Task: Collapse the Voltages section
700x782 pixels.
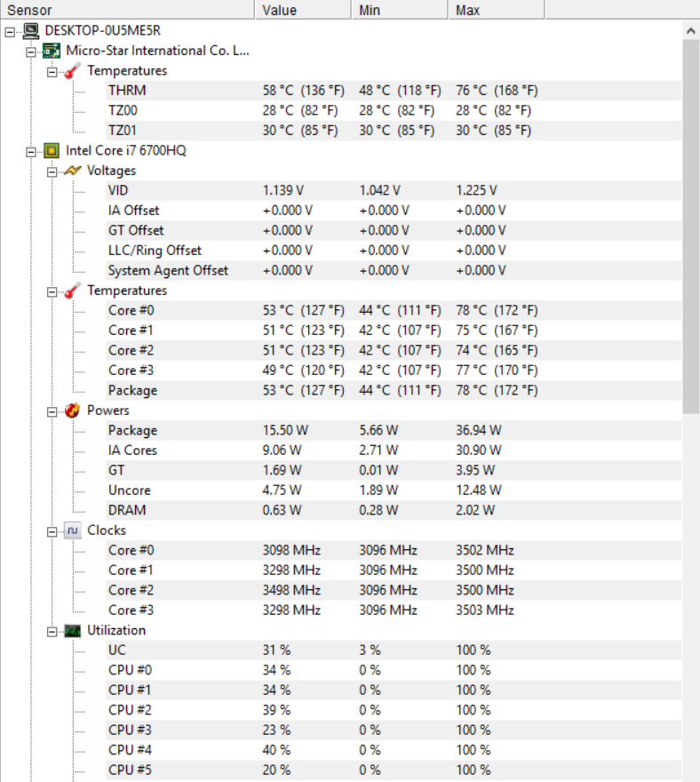Action: click(52, 172)
